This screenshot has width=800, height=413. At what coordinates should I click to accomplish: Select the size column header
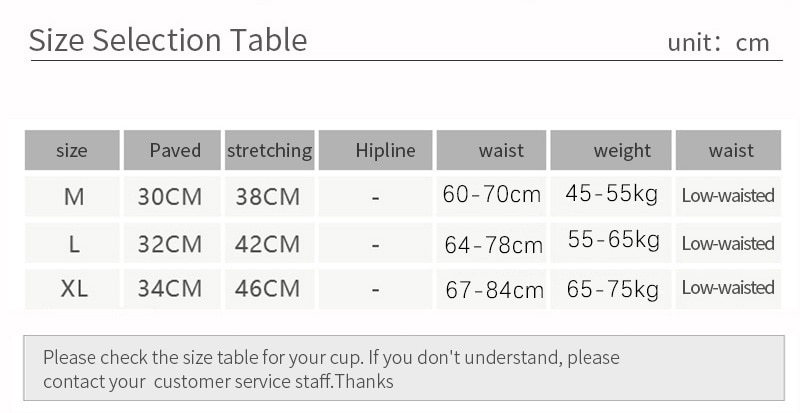coord(72,150)
